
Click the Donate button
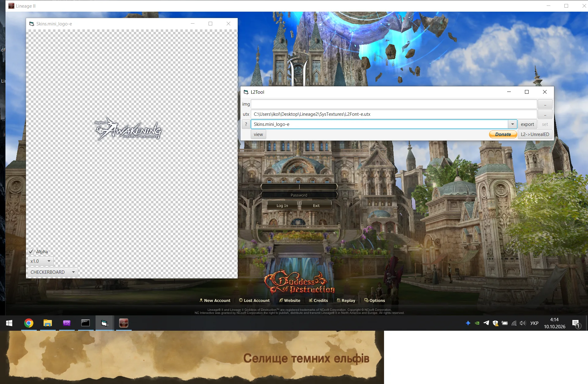[503, 134]
